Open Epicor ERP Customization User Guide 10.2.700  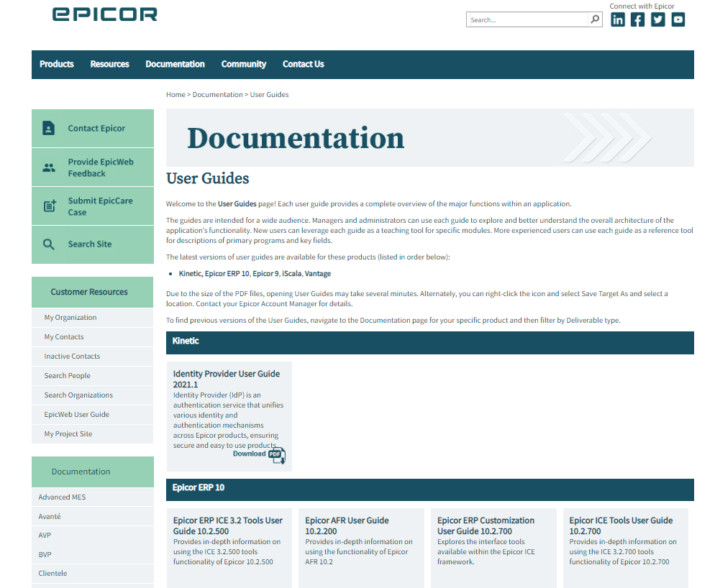pyautogui.click(x=486, y=525)
